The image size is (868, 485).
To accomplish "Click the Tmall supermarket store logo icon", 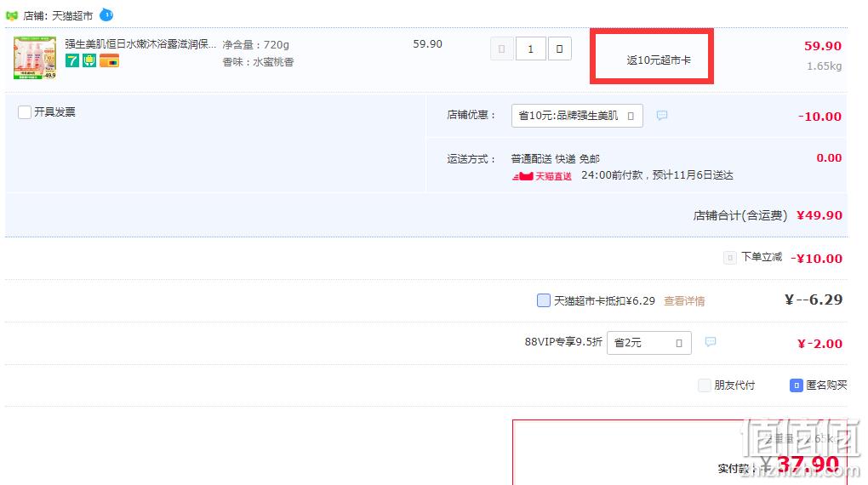I will [12, 16].
